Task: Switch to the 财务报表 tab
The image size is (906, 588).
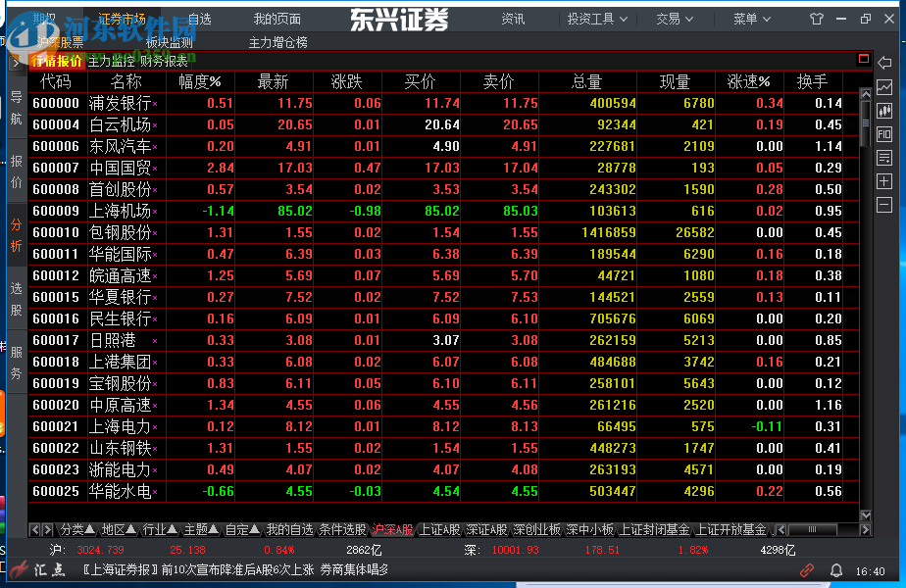Action: [164, 61]
